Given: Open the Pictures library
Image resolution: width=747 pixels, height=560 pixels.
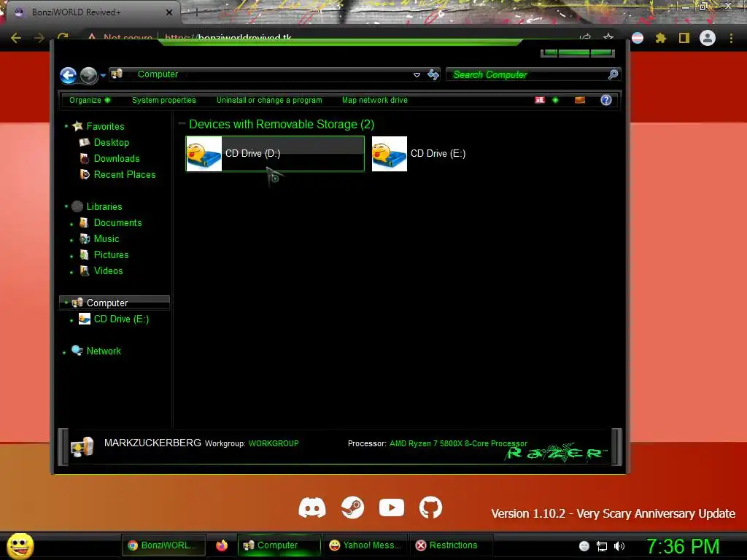Looking at the screenshot, I should click(111, 254).
